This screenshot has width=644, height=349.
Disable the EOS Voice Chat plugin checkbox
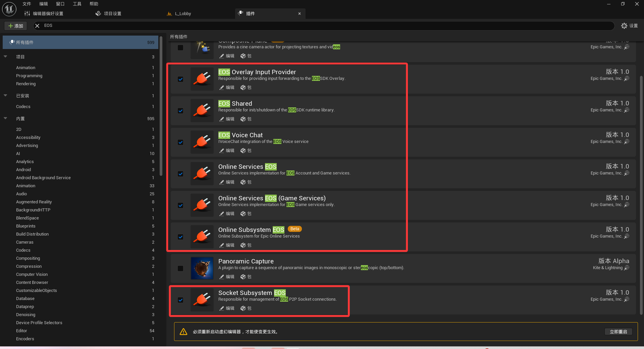click(180, 142)
